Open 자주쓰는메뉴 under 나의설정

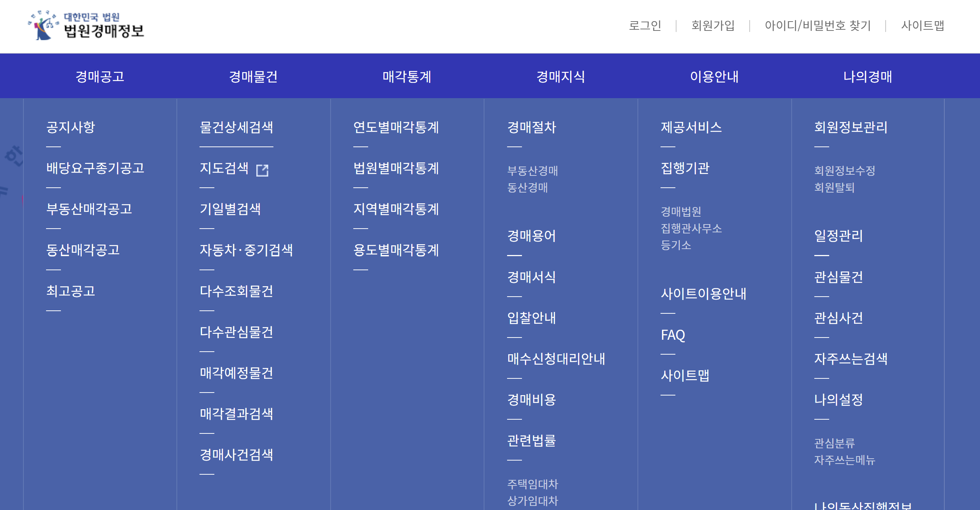tap(844, 460)
